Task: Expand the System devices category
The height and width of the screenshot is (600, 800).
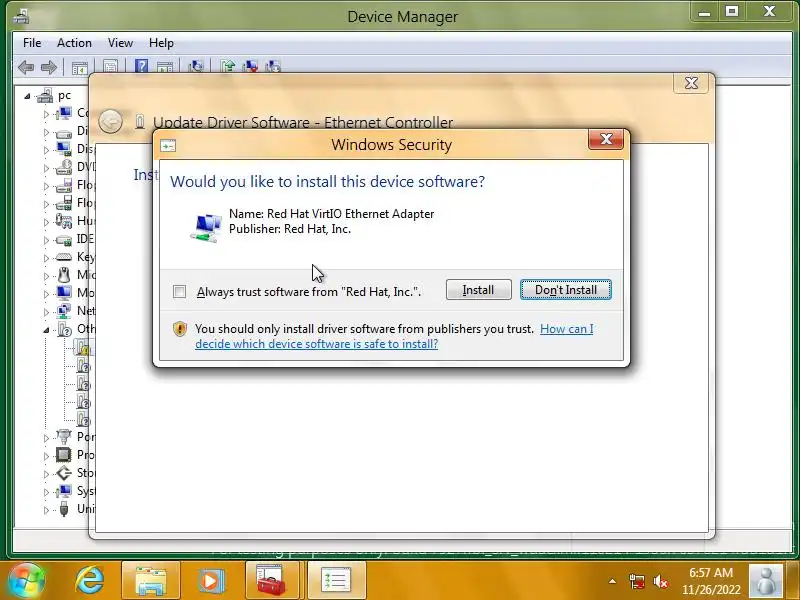Action: click(46, 492)
